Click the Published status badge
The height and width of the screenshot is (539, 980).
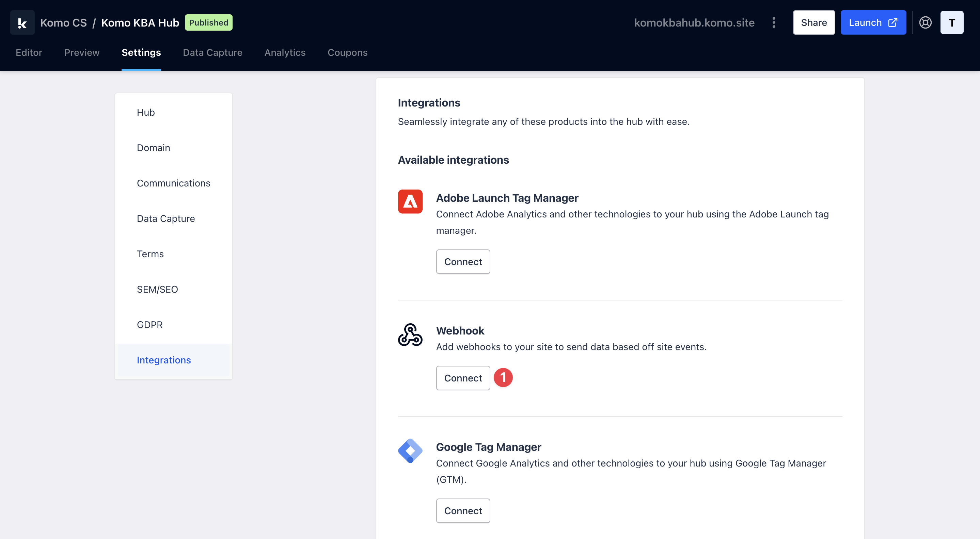(208, 22)
